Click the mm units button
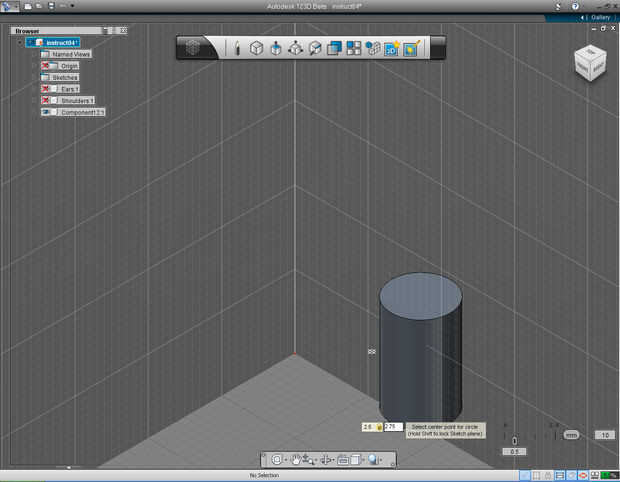The height and width of the screenshot is (482, 620). (x=571, y=435)
